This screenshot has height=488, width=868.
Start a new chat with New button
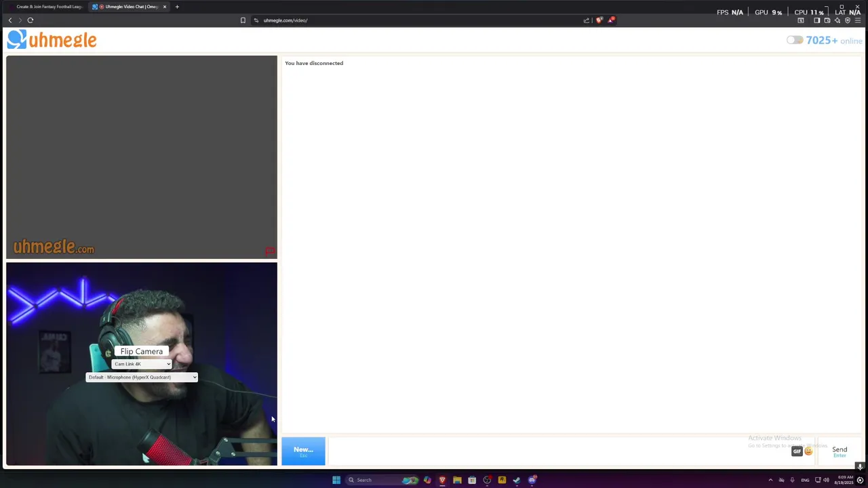pyautogui.click(x=303, y=451)
